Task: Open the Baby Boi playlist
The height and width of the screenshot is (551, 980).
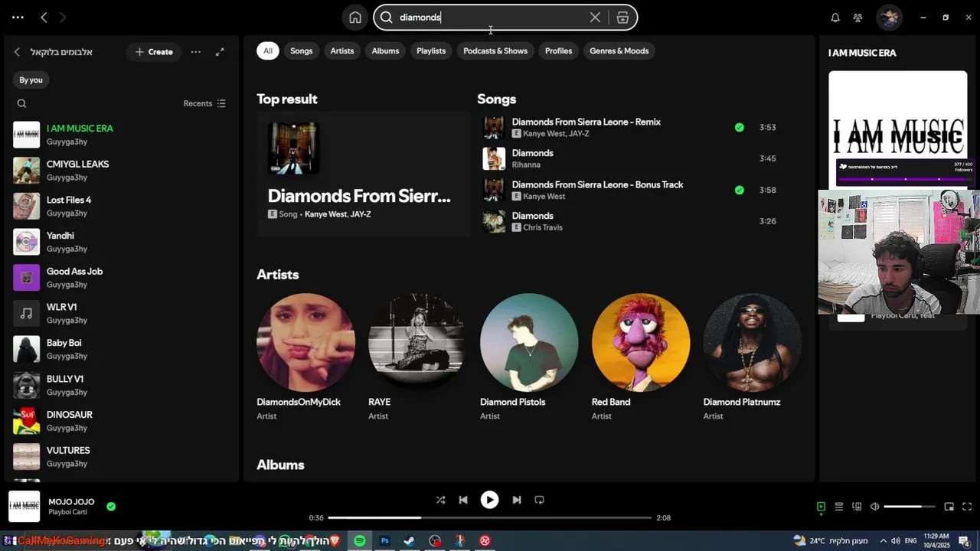Action: tap(122, 349)
